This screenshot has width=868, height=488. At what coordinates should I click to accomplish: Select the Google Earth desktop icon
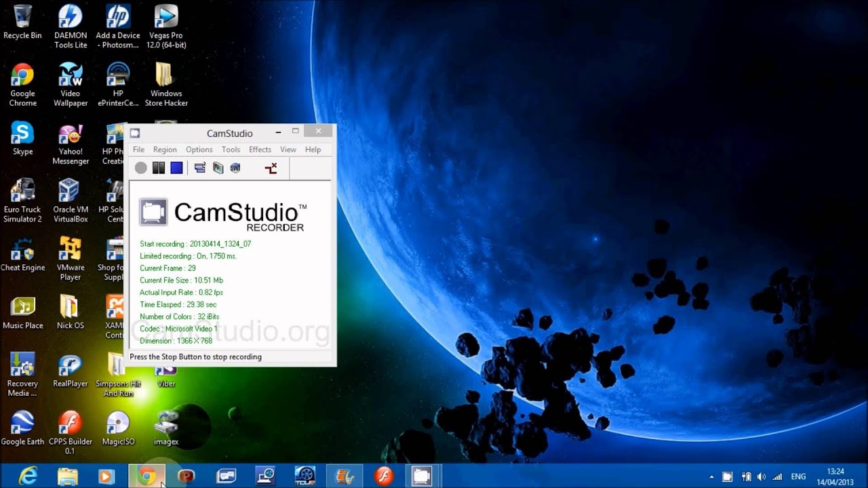[x=22, y=428]
